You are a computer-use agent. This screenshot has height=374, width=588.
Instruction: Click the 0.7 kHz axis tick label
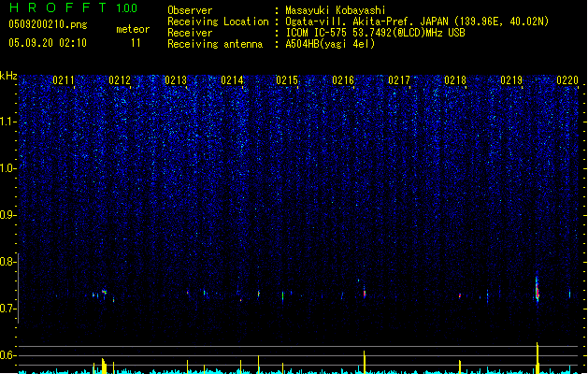[x=8, y=309]
